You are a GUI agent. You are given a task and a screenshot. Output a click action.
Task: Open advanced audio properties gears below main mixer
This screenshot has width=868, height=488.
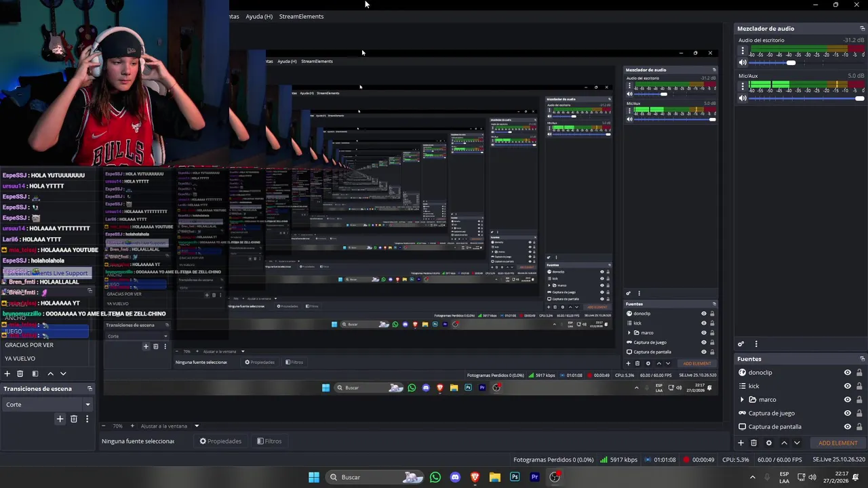tap(741, 344)
